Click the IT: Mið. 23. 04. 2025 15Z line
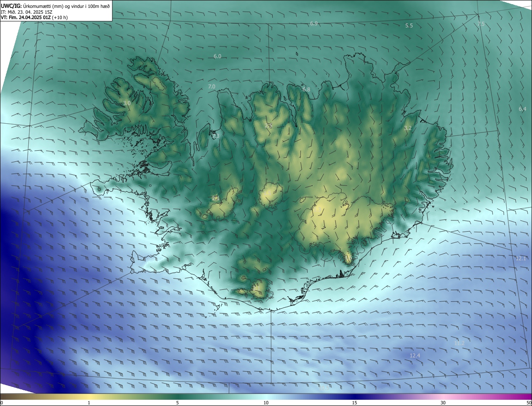This screenshot has width=532, height=406. pos(26,12)
